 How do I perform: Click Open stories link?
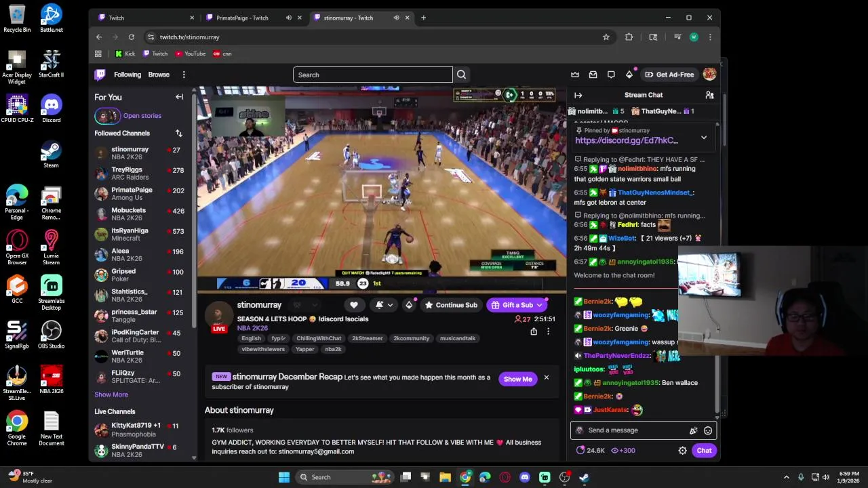click(142, 116)
